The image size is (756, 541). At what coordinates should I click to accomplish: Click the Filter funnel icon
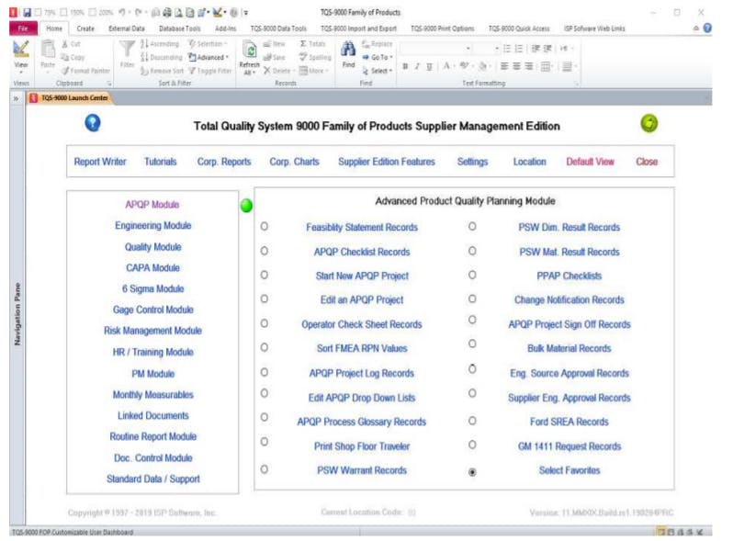coord(127,50)
